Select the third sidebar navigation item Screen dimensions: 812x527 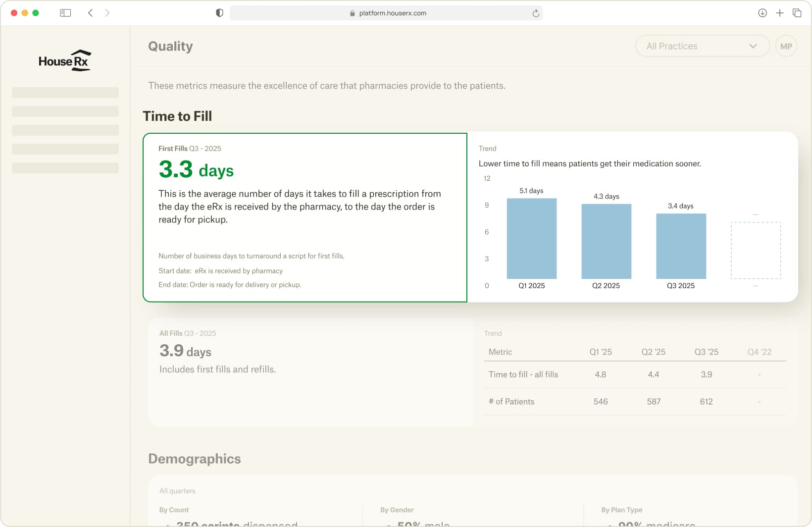[x=65, y=130]
